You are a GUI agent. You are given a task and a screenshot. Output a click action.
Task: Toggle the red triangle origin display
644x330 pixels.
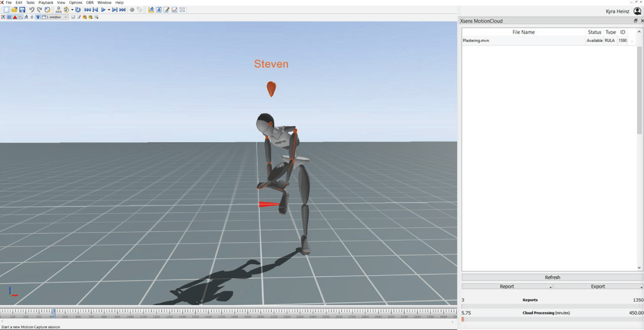click(15, 17)
